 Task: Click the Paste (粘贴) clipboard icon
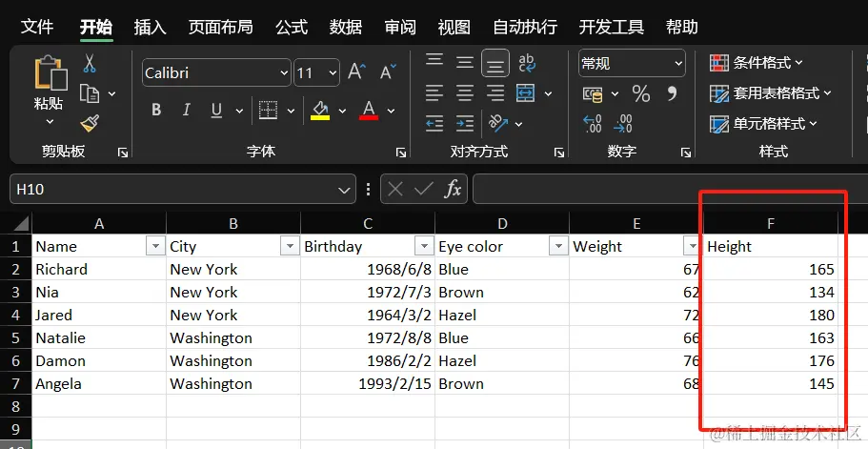click(x=50, y=72)
